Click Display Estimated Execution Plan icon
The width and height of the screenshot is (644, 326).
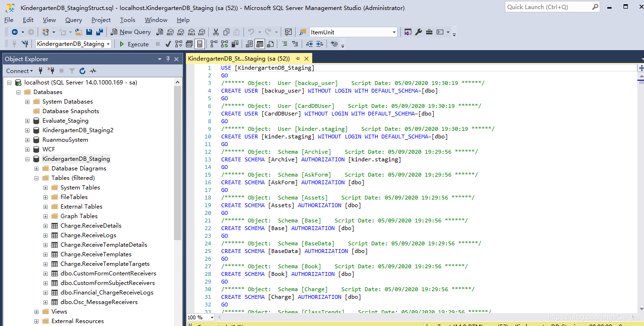tap(179, 44)
